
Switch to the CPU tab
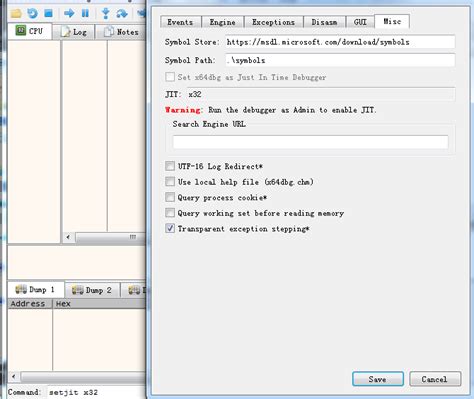(x=30, y=31)
